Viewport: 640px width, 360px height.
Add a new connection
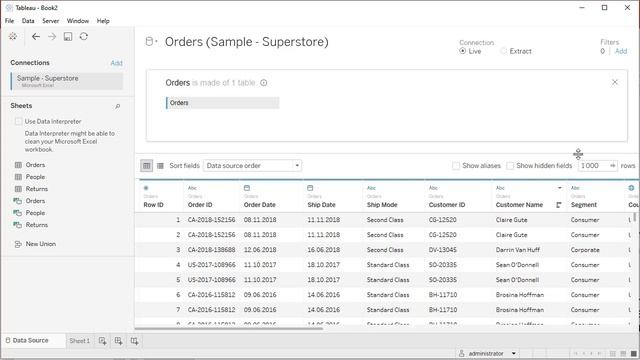pyautogui.click(x=116, y=63)
